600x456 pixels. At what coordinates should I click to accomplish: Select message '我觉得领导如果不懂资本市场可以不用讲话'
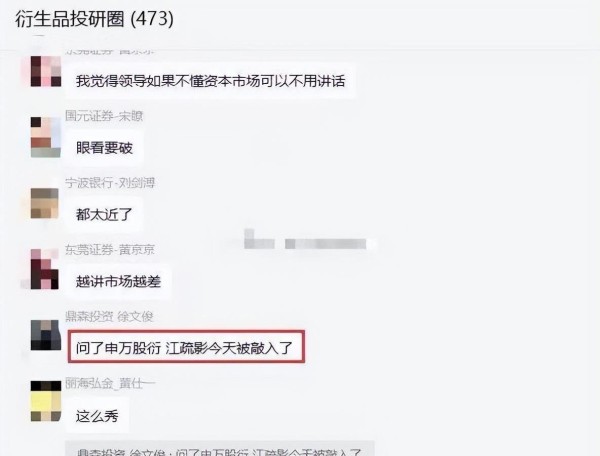[210, 81]
